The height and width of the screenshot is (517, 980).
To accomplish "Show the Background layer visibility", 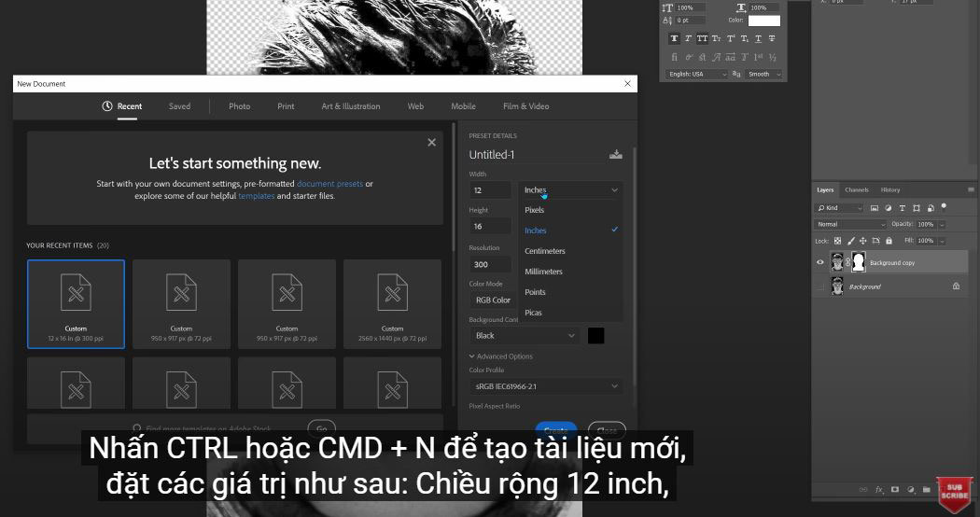I will tap(820, 286).
